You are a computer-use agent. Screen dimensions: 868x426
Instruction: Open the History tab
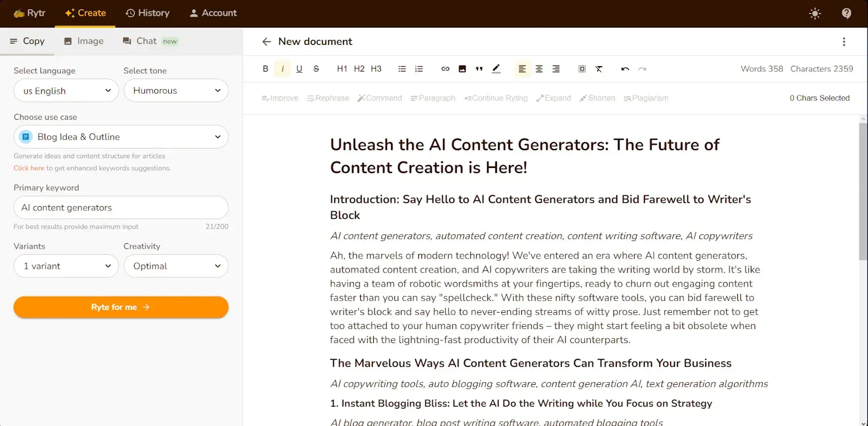click(148, 13)
